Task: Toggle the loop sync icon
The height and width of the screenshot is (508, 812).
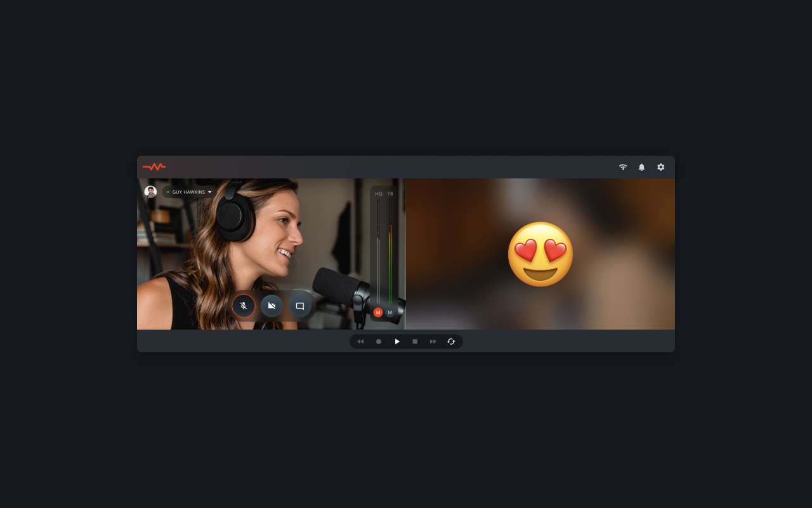Action: tap(451, 342)
